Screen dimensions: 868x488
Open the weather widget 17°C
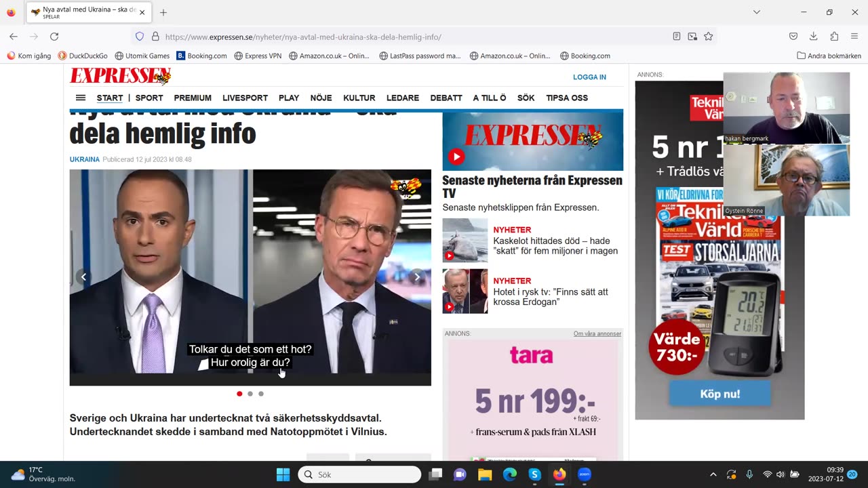tap(43, 474)
